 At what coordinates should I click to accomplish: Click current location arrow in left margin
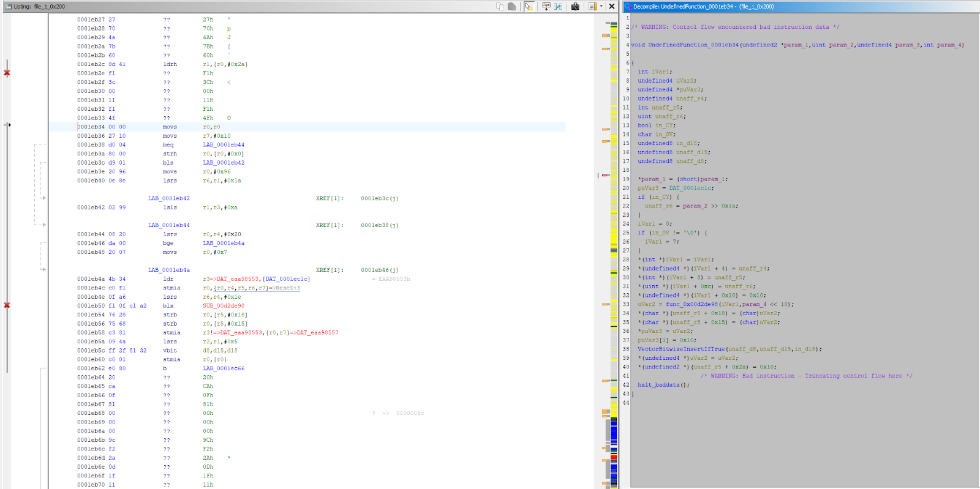coord(7,125)
